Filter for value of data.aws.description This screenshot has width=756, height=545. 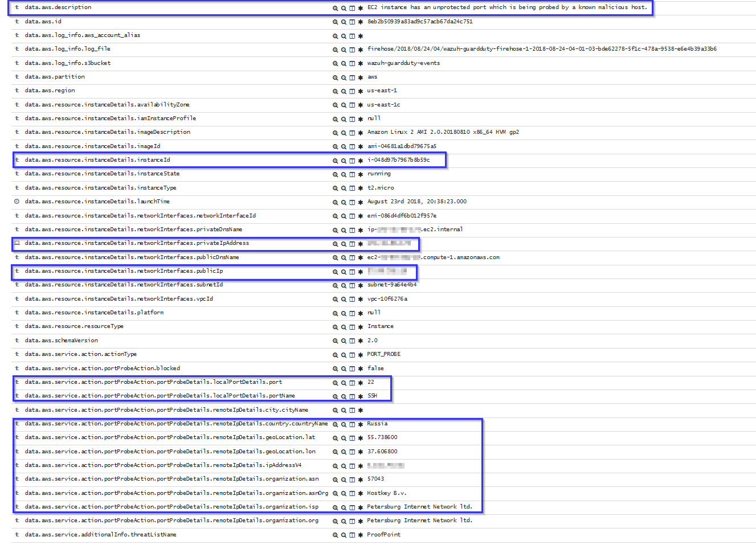tap(335, 8)
